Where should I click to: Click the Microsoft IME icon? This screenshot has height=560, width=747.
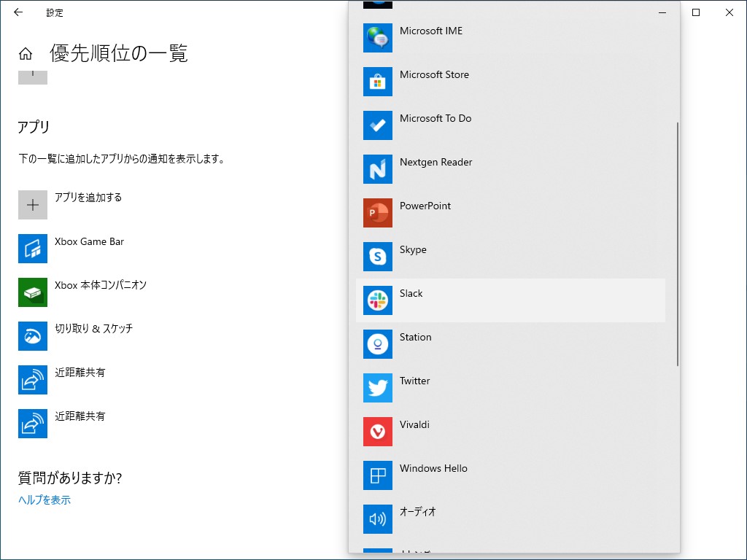(377, 38)
